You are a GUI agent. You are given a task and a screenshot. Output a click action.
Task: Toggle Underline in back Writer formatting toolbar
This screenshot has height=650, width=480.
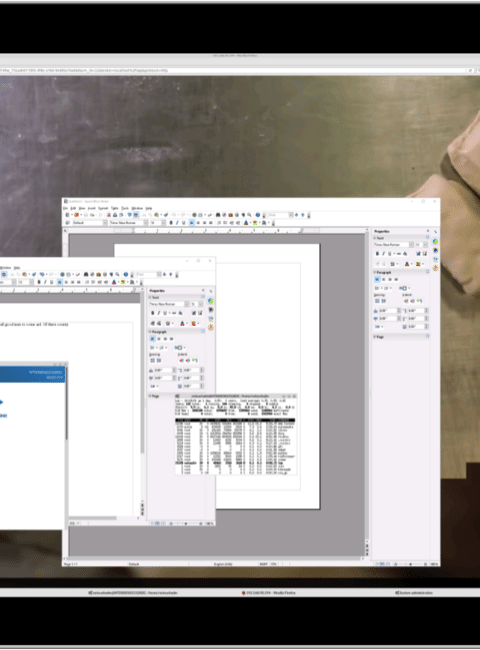(183, 223)
